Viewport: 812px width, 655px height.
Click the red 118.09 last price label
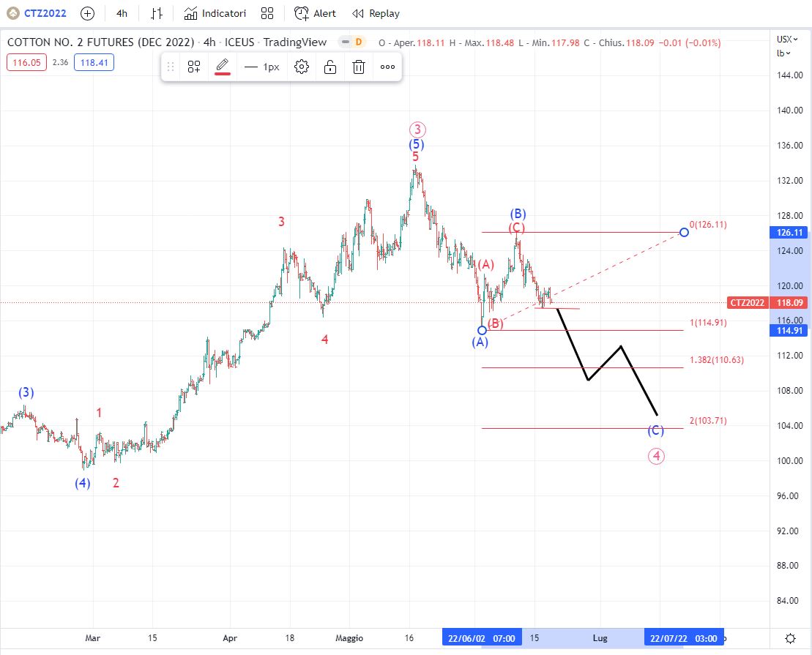(x=789, y=302)
